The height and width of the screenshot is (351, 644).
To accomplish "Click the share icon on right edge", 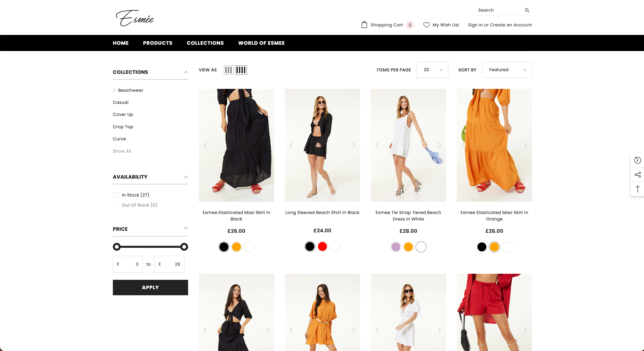I will (x=638, y=175).
